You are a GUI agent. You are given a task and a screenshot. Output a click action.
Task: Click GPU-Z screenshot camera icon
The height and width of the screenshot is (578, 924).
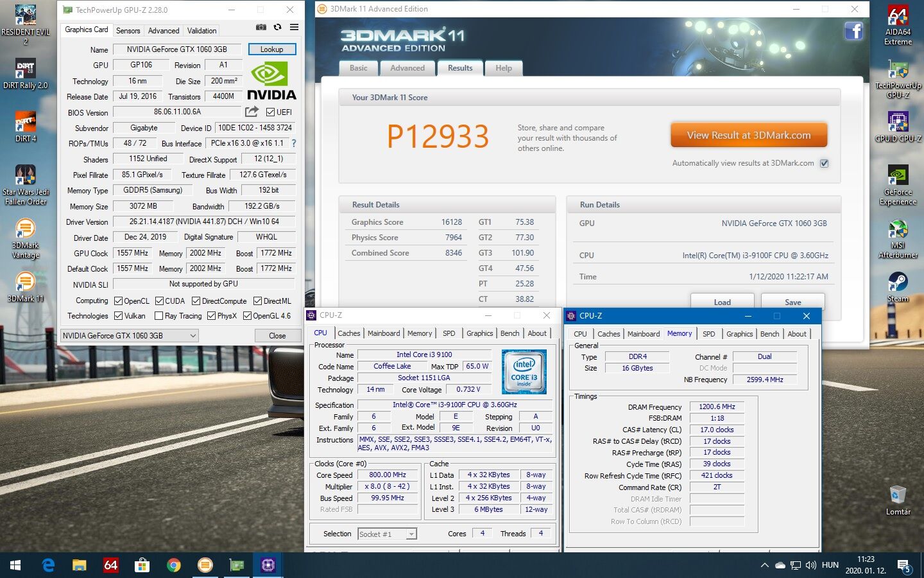pos(261,27)
